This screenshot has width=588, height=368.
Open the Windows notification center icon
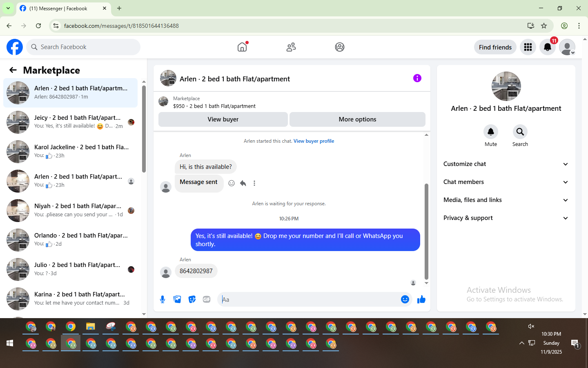[x=575, y=343]
